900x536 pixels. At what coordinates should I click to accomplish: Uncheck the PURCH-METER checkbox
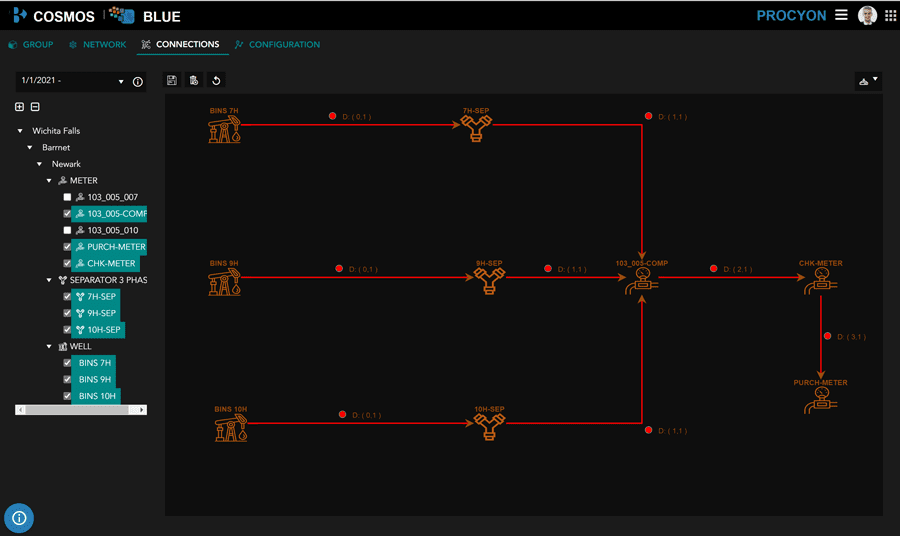tap(67, 247)
